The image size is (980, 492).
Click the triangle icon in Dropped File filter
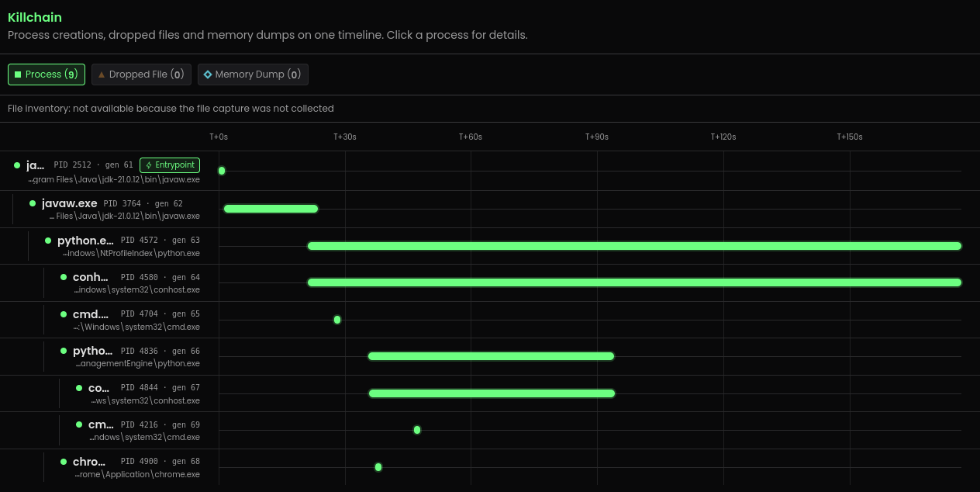coord(102,74)
